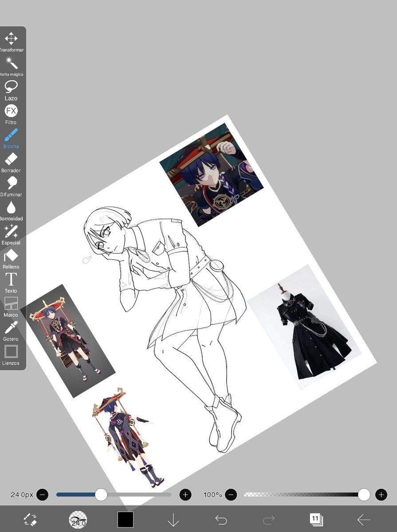Select the Marco frame tool
The width and height of the screenshot is (397, 532).
(11, 307)
